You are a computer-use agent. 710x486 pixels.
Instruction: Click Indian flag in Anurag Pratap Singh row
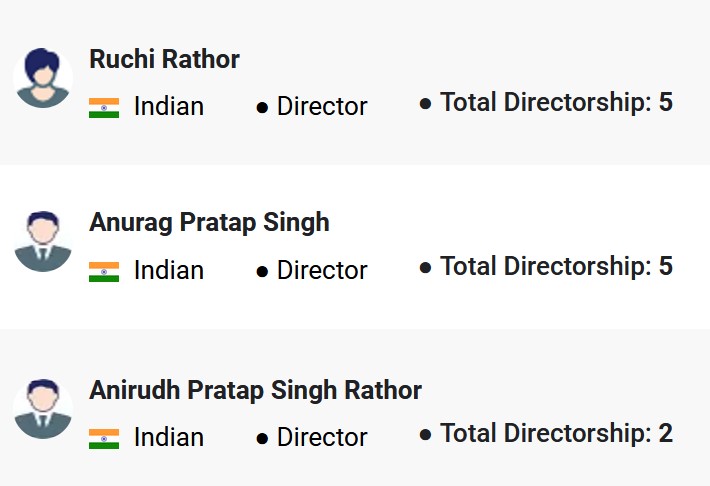104,271
